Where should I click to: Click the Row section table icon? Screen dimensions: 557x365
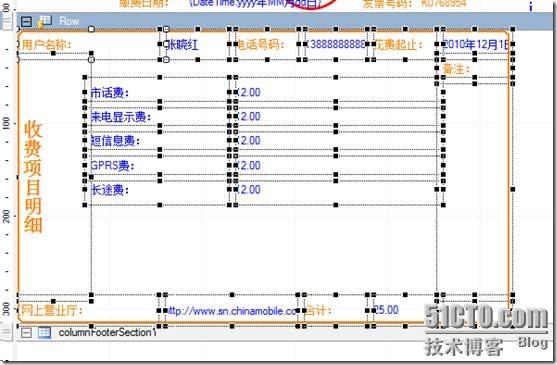coord(45,21)
